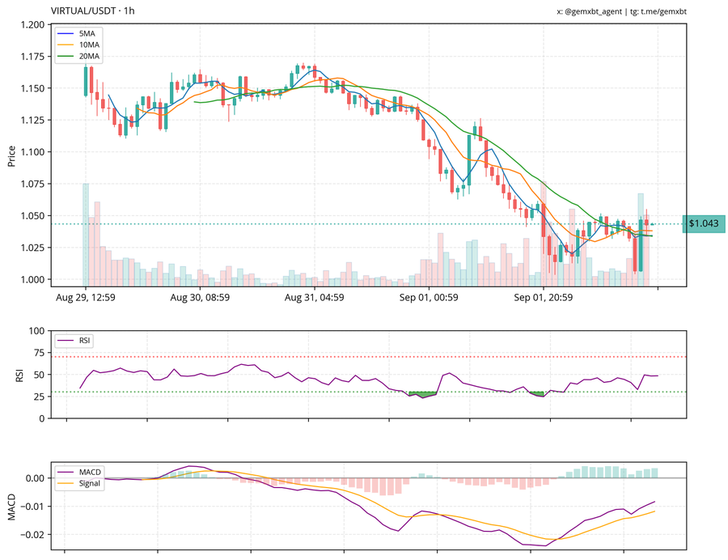Click the Price y-axis title
This screenshot has height=560, width=728.
coord(11,156)
